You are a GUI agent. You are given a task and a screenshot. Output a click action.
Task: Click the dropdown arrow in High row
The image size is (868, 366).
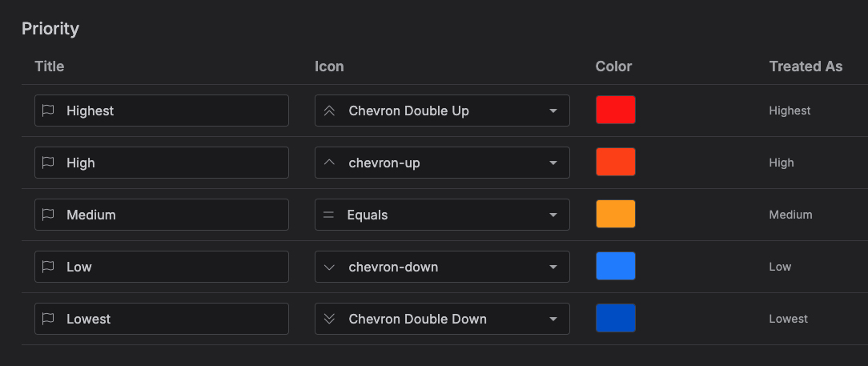[x=553, y=163]
